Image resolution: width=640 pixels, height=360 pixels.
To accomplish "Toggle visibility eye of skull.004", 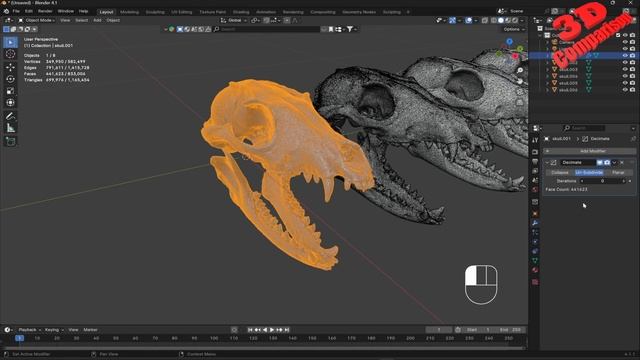I will [625, 76].
